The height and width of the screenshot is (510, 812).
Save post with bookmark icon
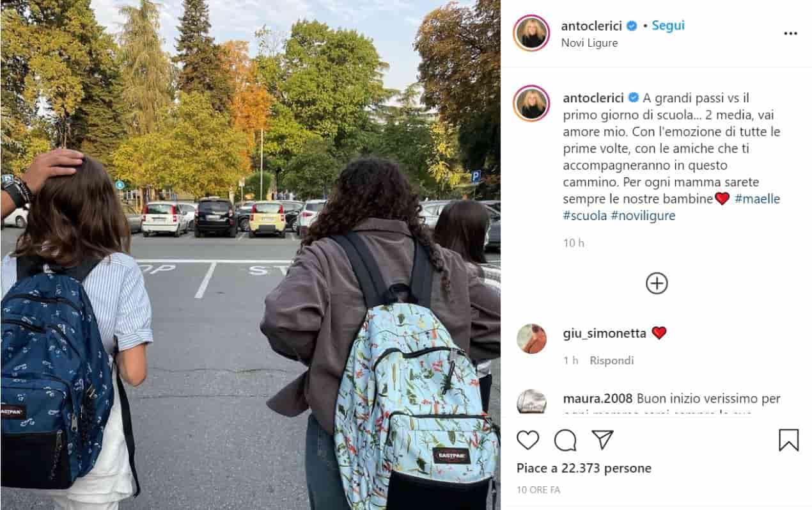coord(788,440)
